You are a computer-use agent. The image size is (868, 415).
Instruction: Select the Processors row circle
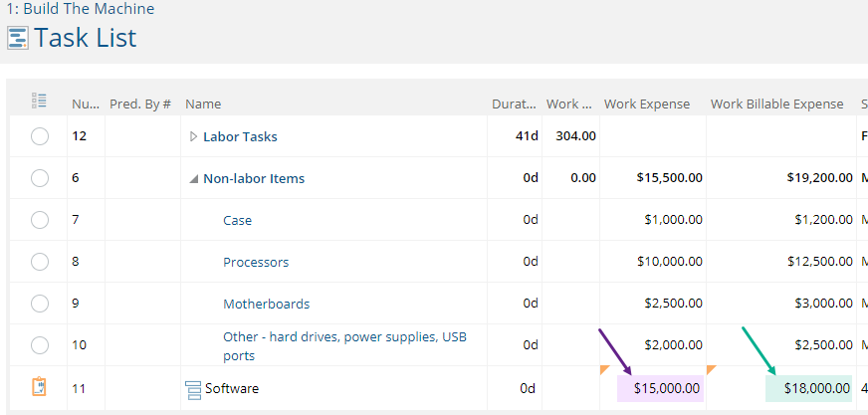tap(39, 262)
